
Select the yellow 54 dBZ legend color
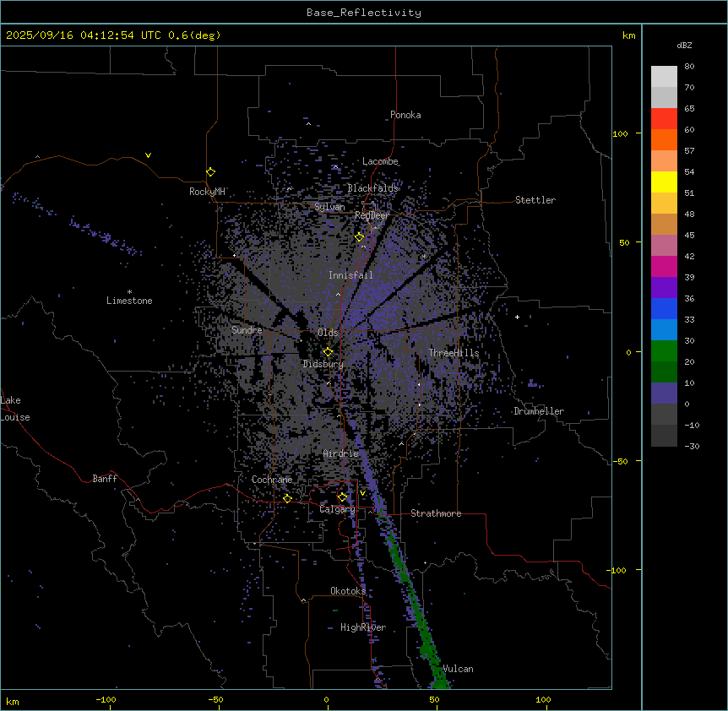(664, 182)
